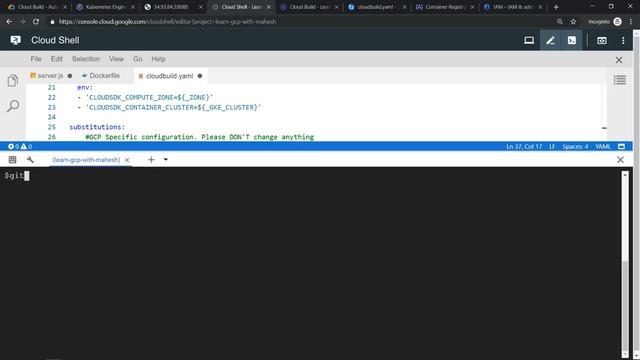Click the address bar URL field
The width and height of the screenshot is (640, 360).
click(302, 22)
